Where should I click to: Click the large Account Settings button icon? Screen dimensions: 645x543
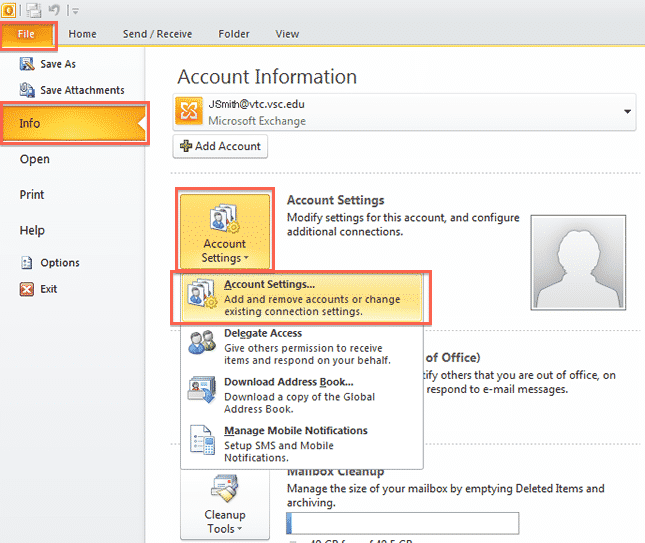pyautogui.click(x=225, y=219)
